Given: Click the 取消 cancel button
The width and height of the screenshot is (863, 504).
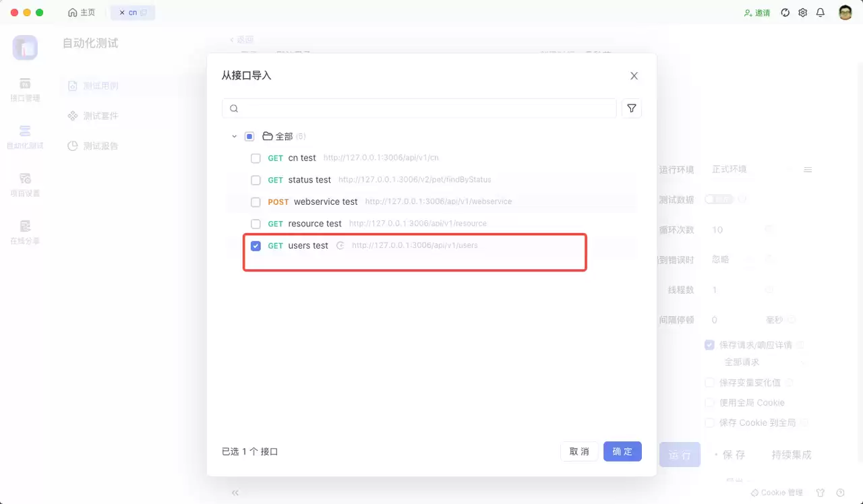Looking at the screenshot, I should pyautogui.click(x=579, y=451).
